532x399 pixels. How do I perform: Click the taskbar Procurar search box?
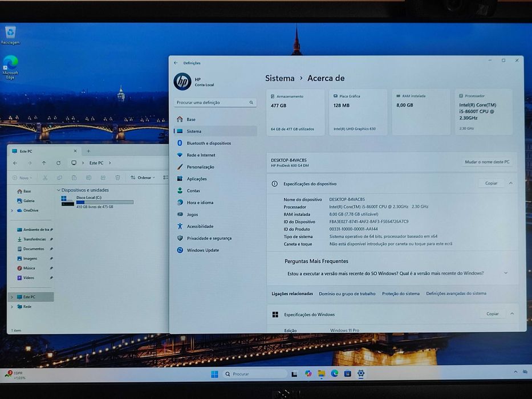tap(254, 374)
